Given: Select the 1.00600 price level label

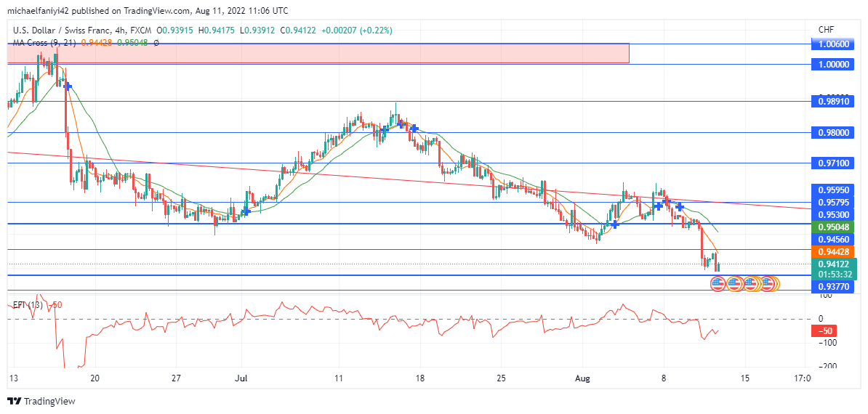Looking at the screenshot, I should click(x=834, y=44).
